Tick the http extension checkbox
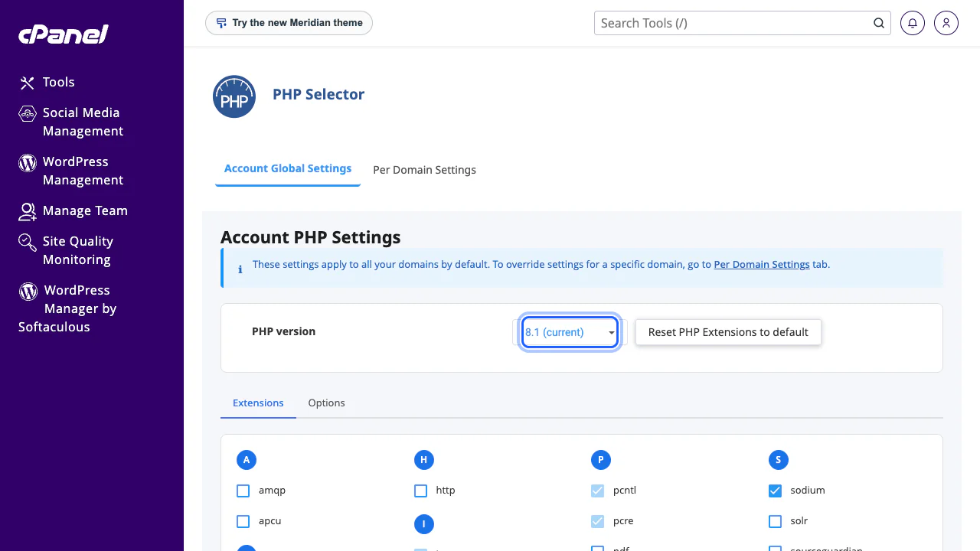 (x=420, y=491)
